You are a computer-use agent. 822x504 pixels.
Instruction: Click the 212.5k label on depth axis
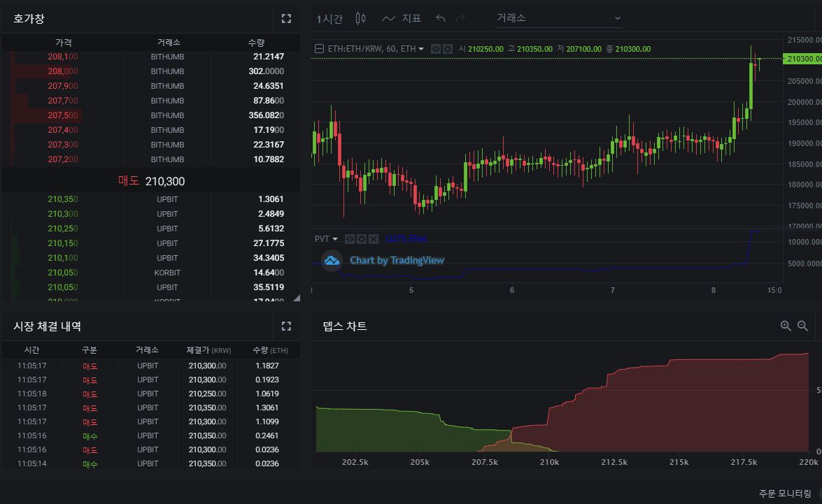click(x=614, y=462)
